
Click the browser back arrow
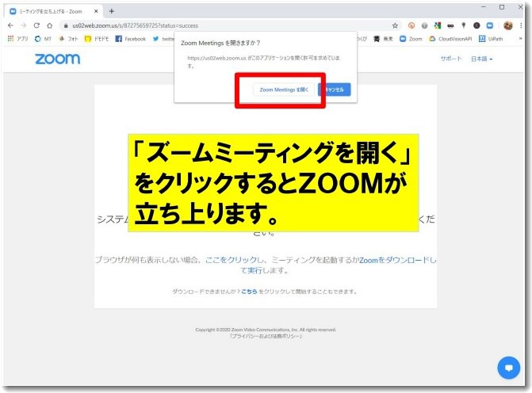click(x=10, y=25)
